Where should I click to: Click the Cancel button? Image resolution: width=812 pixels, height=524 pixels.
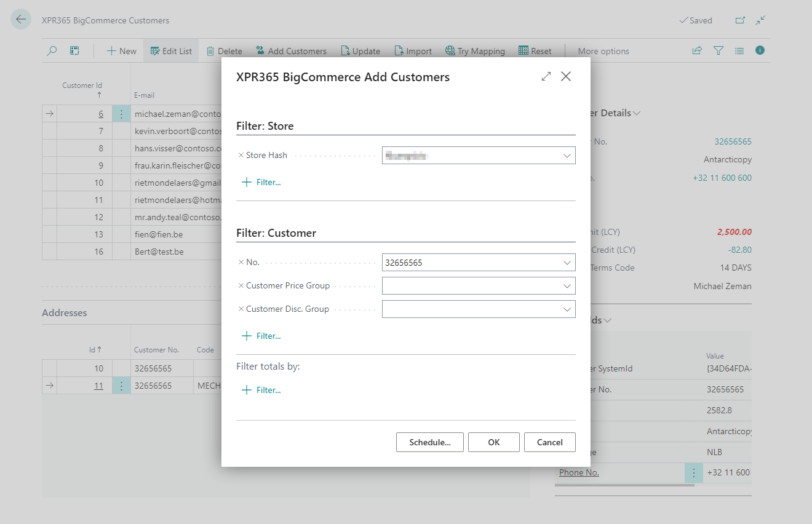click(550, 442)
